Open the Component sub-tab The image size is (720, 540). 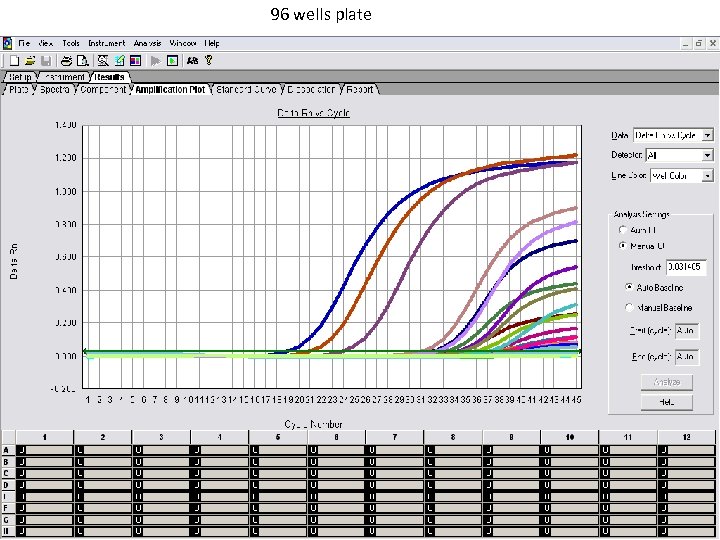click(x=103, y=90)
